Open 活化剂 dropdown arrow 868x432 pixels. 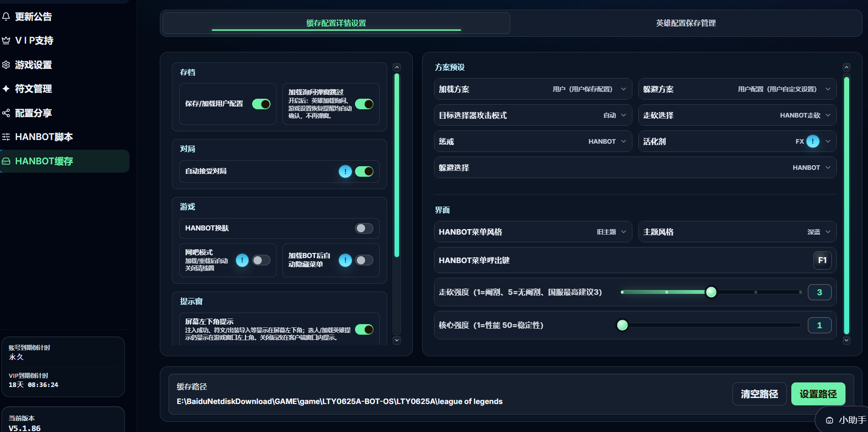[x=828, y=141]
